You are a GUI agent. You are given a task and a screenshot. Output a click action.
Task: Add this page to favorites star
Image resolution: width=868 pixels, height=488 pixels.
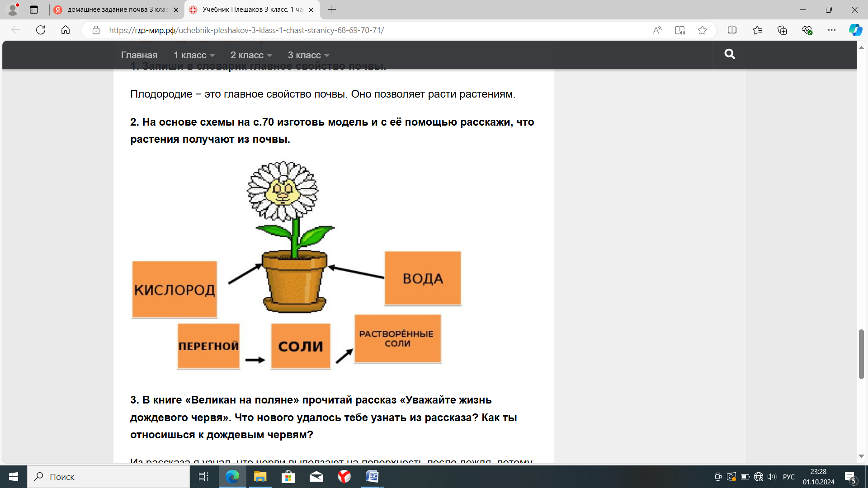click(702, 30)
